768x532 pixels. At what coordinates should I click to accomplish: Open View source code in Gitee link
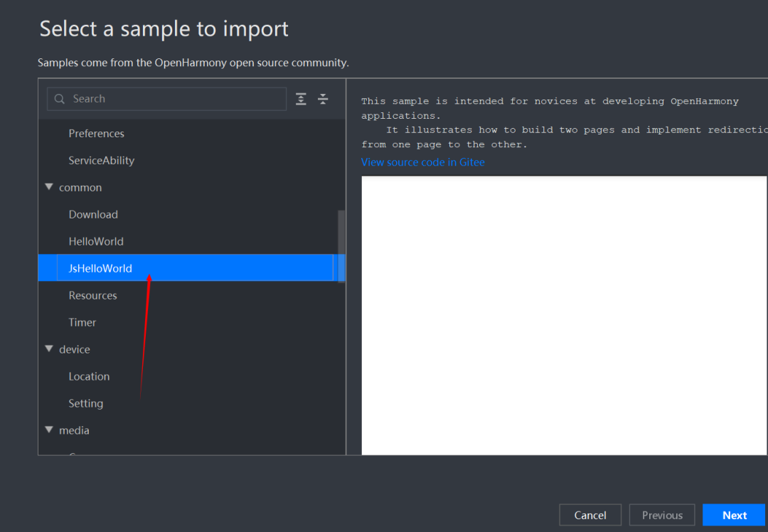[x=422, y=162]
